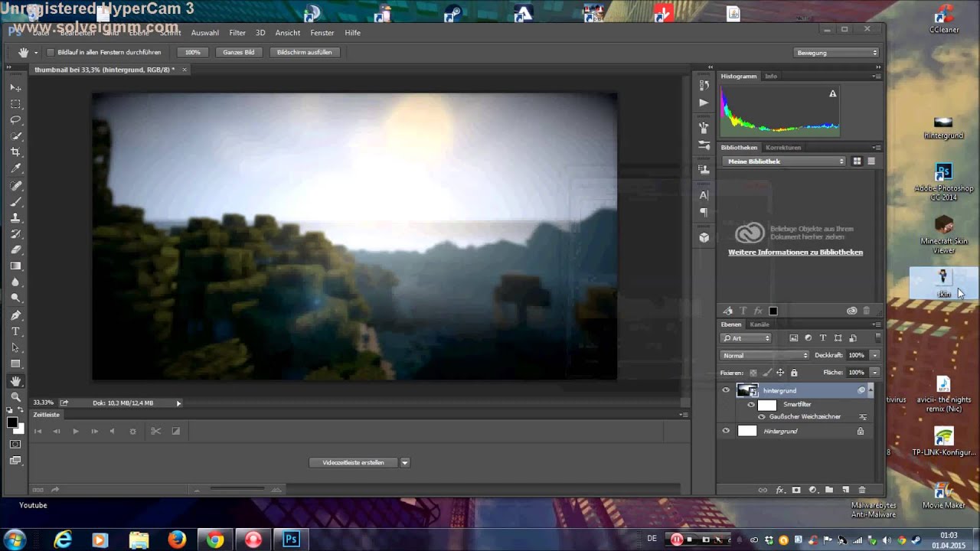This screenshot has width=980, height=551.
Task: Enable Bildlauf in allen Fenstern checkbox
Action: point(51,52)
